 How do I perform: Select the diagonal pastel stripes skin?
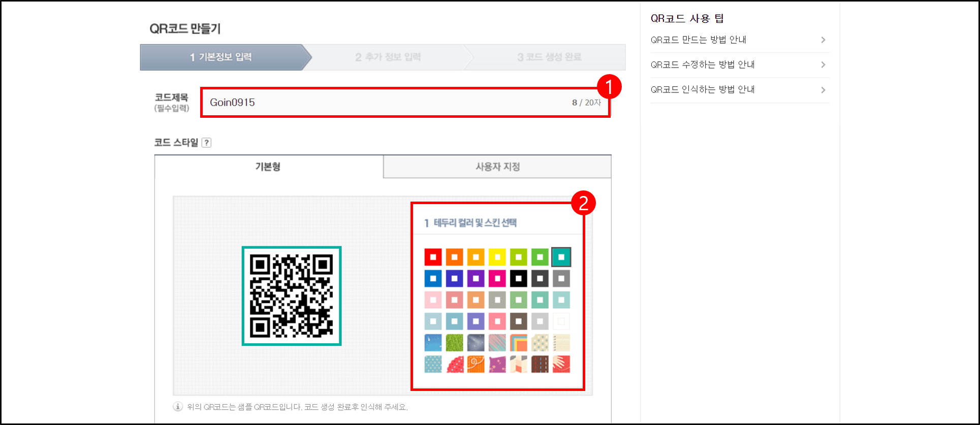(x=497, y=343)
